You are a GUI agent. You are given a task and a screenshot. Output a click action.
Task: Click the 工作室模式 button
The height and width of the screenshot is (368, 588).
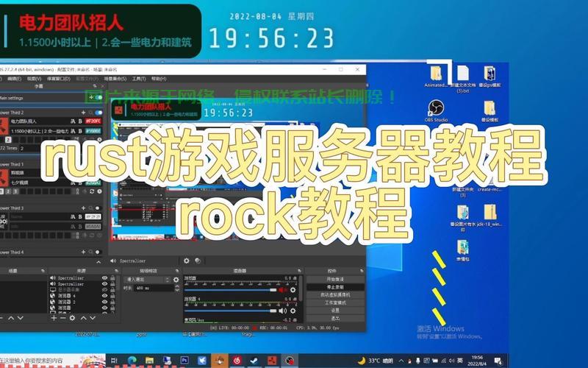point(335,302)
